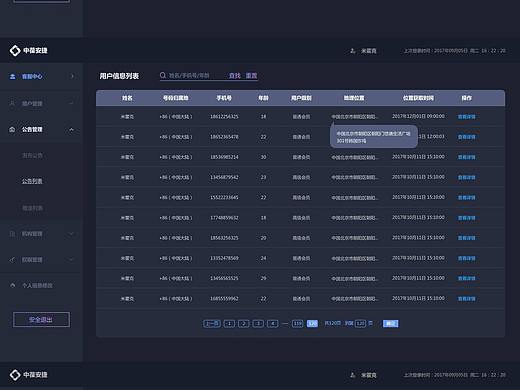
Task: Click the highlighted page 120 button
Action: [312, 323]
